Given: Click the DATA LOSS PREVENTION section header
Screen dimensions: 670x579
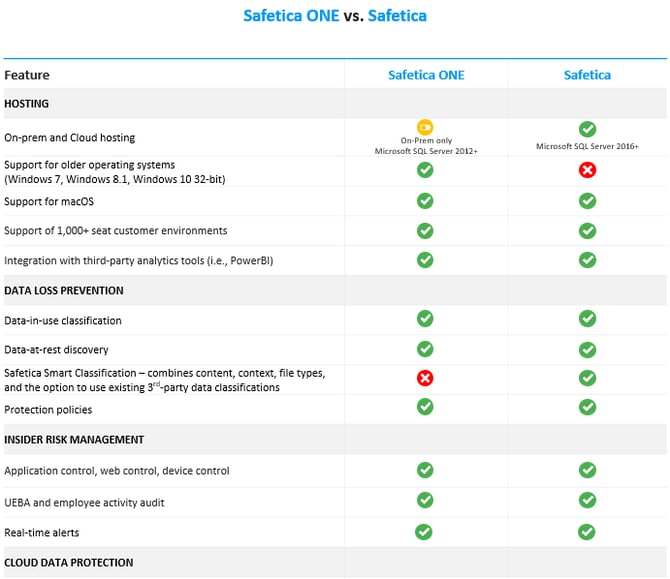Looking at the screenshot, I should pyautogui.click(x=64, y=291).
